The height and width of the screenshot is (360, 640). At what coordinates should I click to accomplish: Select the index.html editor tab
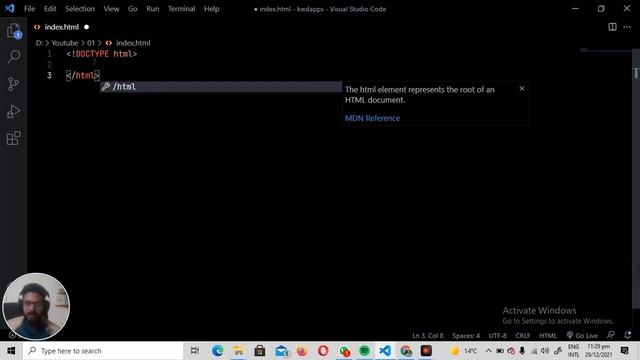(62, 27)
